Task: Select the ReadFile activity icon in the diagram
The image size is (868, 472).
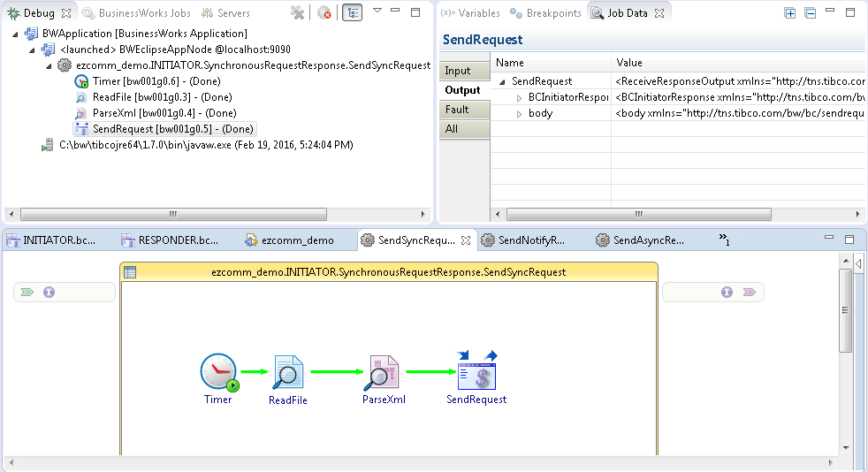Action: coord(288,372)
